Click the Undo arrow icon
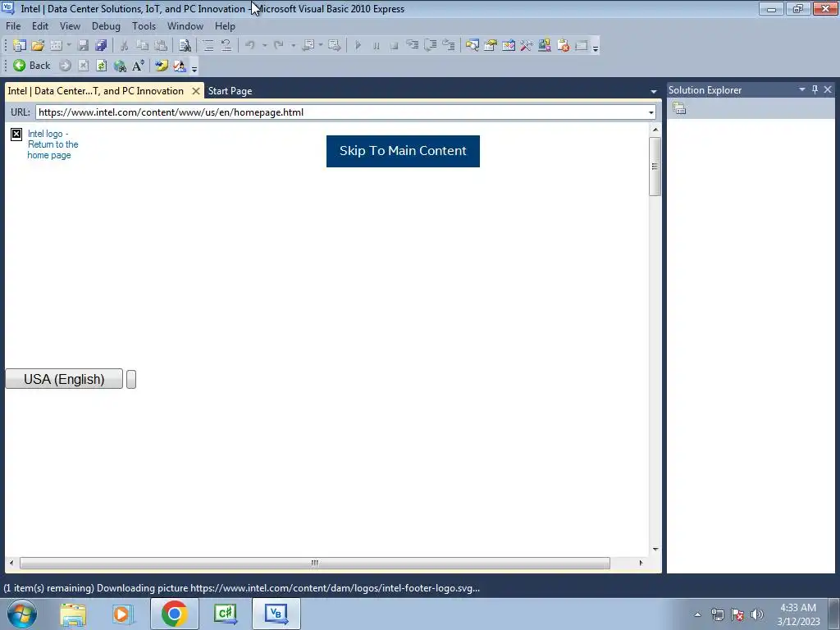The width and height of the screenshot is (840, 630). tap(250, 46)
